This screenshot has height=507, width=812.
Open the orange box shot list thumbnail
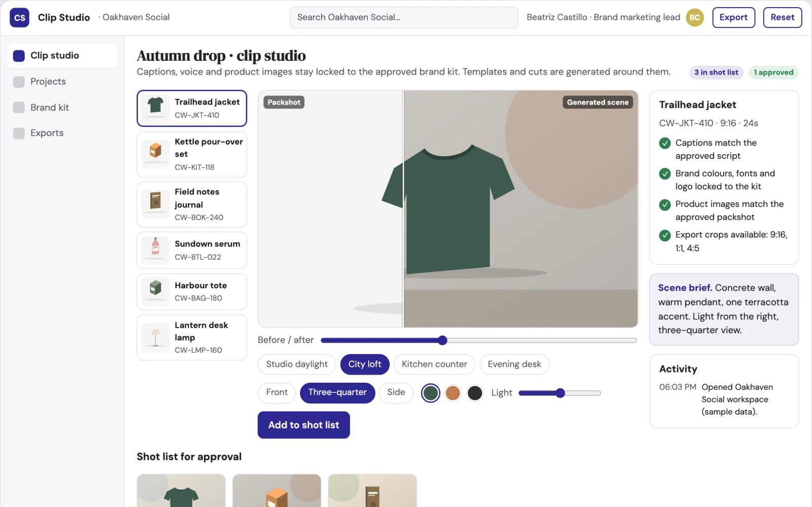tap(277, 491)
